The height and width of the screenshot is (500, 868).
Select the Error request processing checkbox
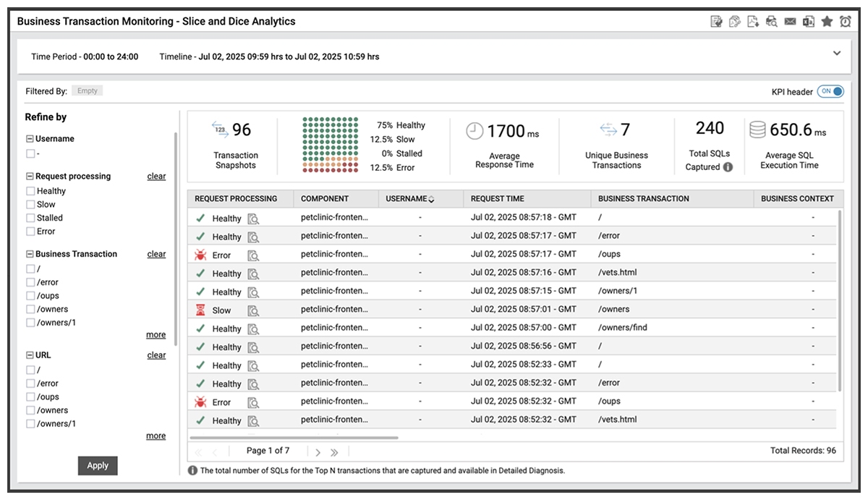point(30,232)
